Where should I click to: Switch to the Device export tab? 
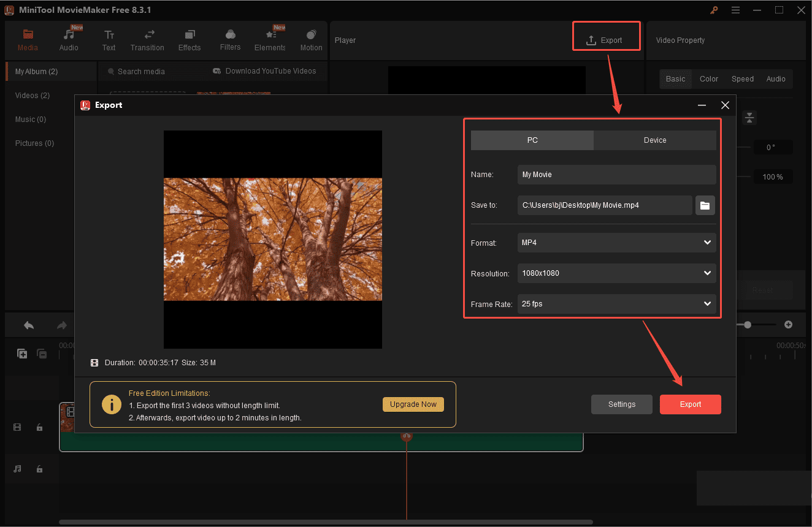tap(654, 140)
